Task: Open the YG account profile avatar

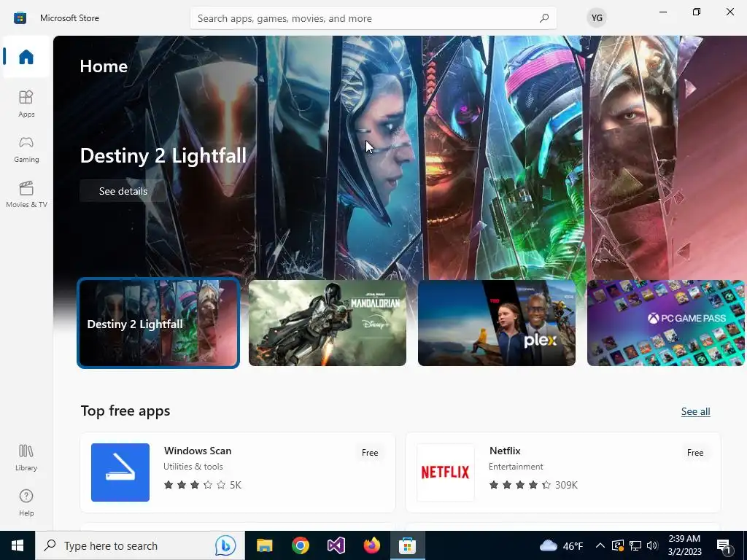Action: tap(597, 18)
